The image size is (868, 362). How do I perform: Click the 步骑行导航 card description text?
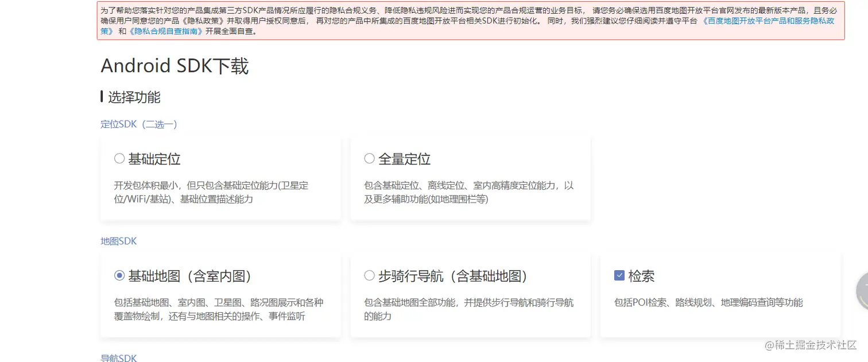469,309
